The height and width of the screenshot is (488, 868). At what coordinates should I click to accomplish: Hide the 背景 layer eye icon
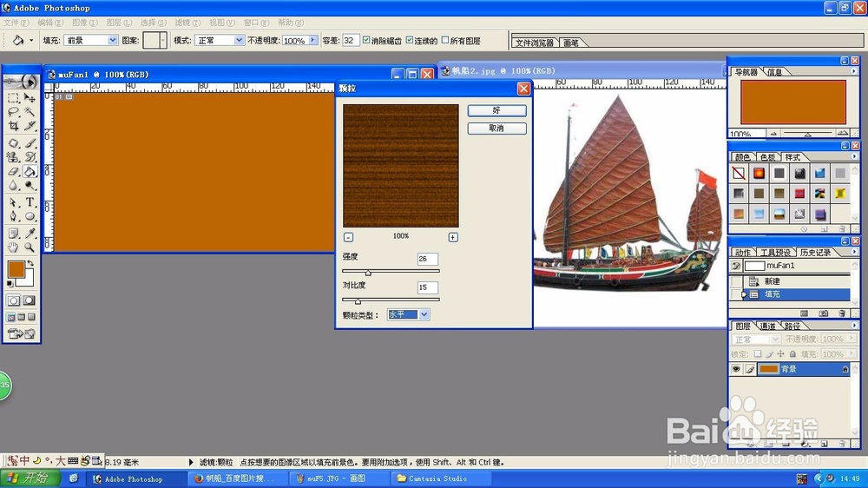pos(736,369)
